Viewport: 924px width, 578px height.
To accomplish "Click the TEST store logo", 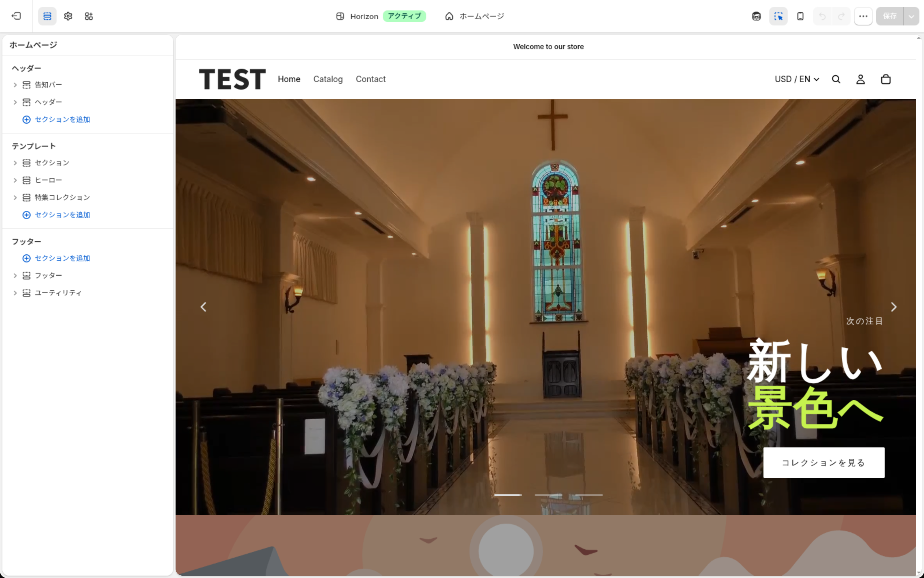I will [x=232, y=79].
